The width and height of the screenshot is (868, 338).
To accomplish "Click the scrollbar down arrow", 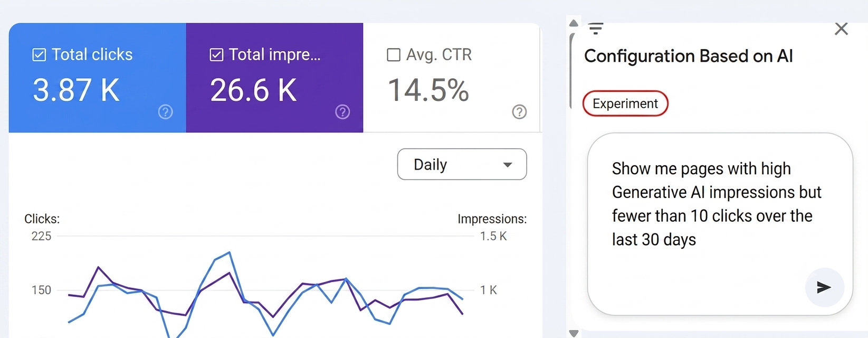I will point(574,333).
